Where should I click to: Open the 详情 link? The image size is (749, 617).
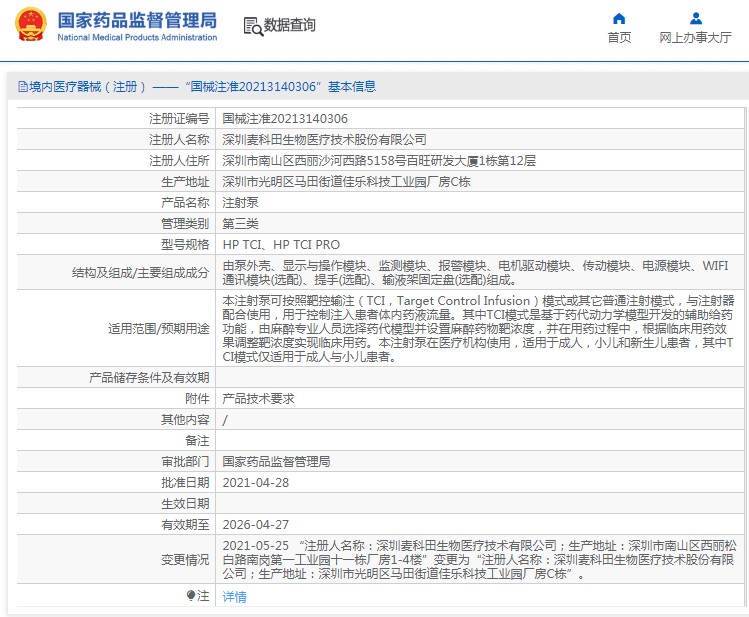click(x=234, y=597)
